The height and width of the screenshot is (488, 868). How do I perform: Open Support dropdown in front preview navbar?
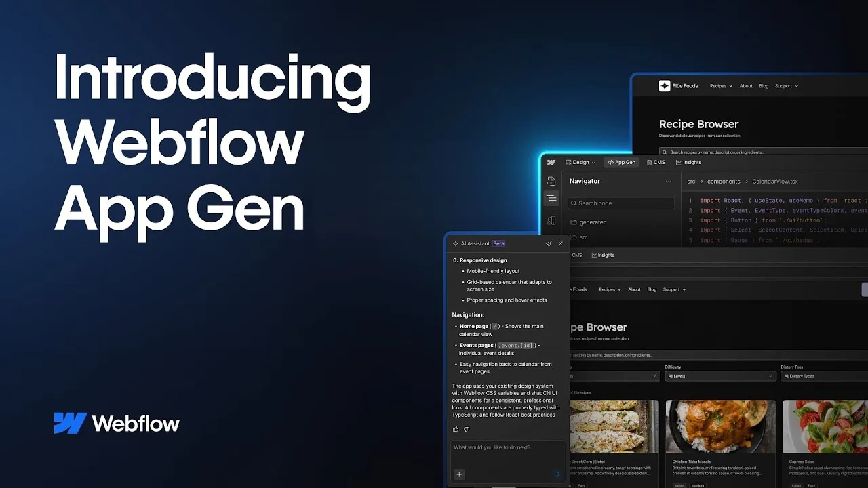(674, 289)
